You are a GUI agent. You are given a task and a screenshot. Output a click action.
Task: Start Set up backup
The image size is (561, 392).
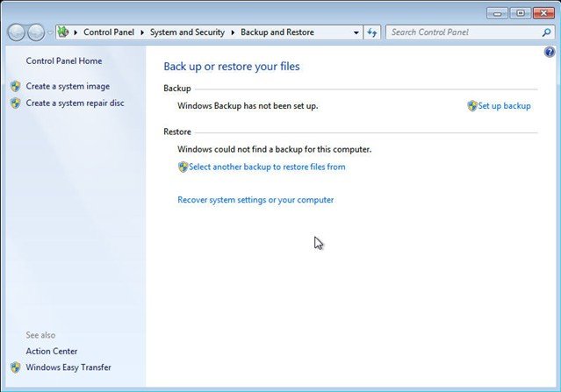coord(504,106)
